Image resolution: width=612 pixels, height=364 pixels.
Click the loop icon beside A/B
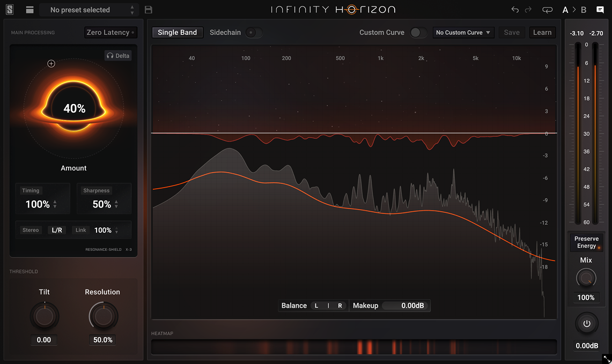click(x=547, y=10)
